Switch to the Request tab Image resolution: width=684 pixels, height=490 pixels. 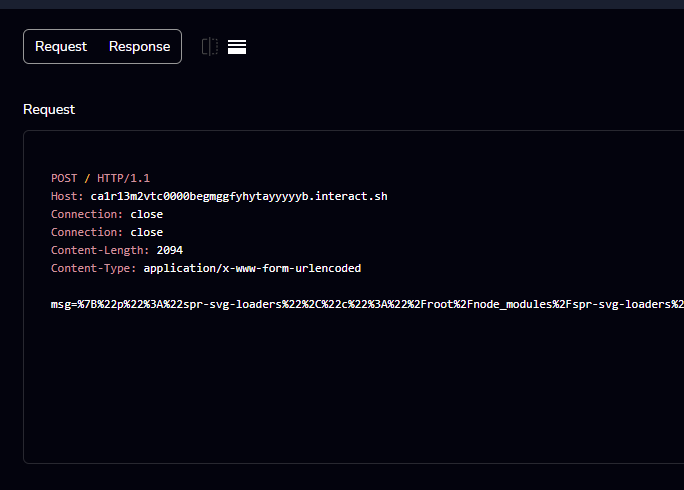61,46
